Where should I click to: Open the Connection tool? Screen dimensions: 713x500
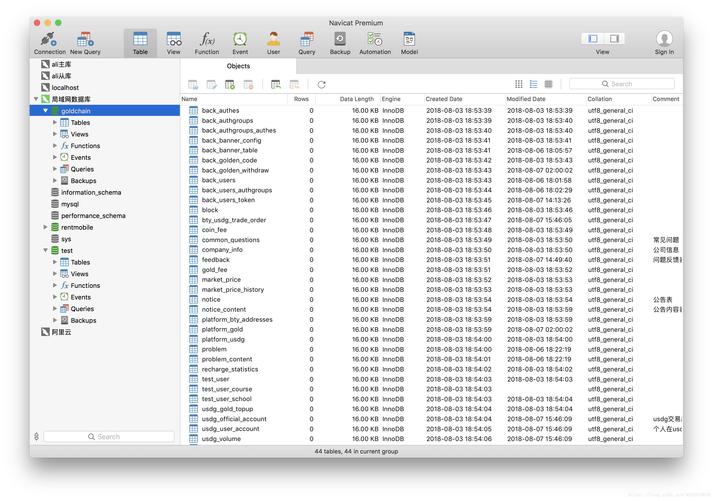click(50, 44)
